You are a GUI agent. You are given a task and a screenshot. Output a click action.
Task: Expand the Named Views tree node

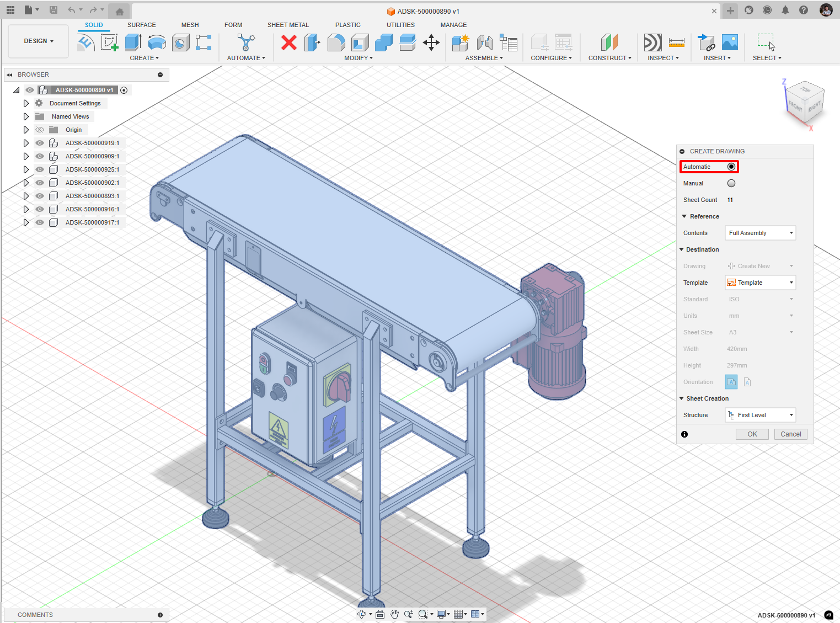click(x=26, y=116)
